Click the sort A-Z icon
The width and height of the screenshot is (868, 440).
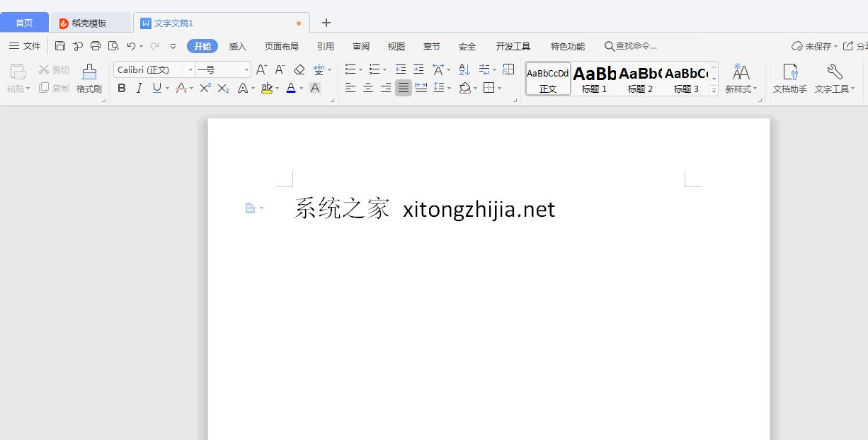[464, 69]
